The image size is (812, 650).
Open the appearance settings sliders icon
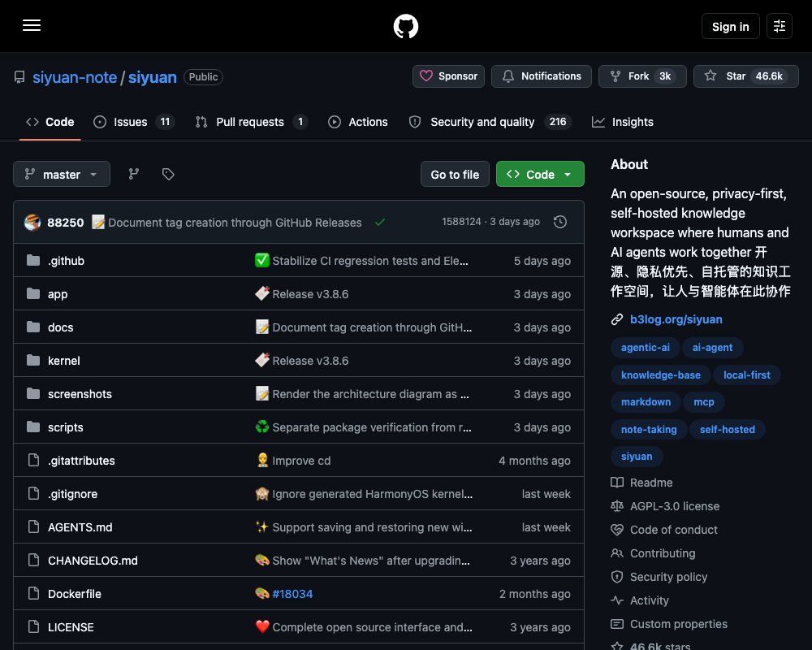[780, 26]
